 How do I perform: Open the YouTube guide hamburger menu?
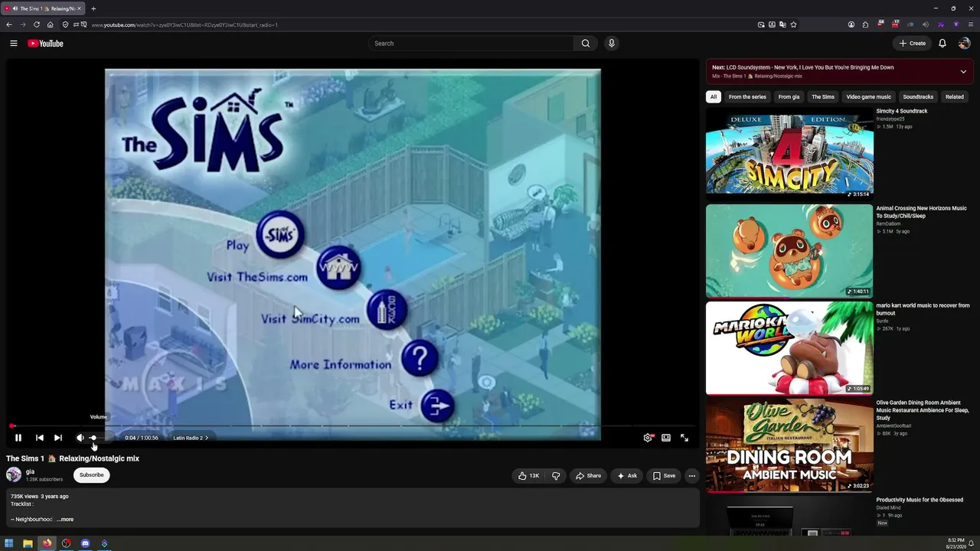(x=14, y=44)
